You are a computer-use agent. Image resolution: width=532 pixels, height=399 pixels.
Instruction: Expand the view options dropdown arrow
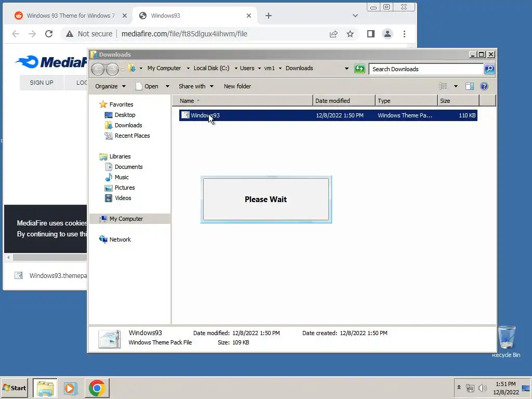[456, 86]
